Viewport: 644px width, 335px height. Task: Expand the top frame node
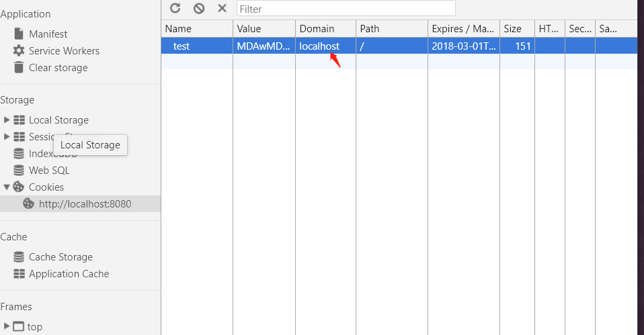click(x=7, y=327)
